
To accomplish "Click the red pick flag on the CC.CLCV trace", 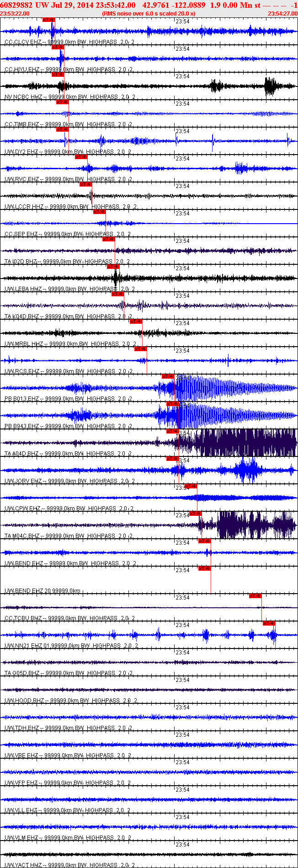I will (x=48, y=20).
